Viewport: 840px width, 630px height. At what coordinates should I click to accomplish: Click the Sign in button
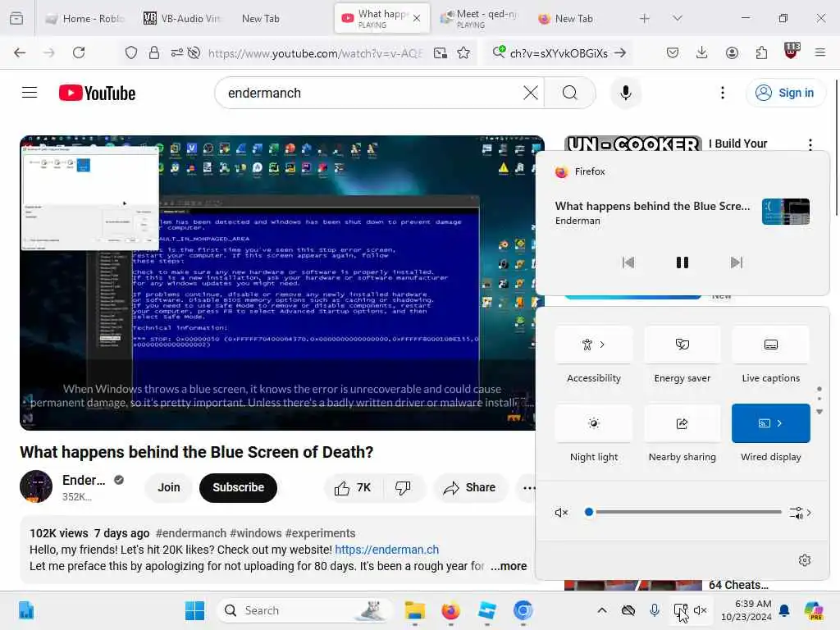[785, 93]
